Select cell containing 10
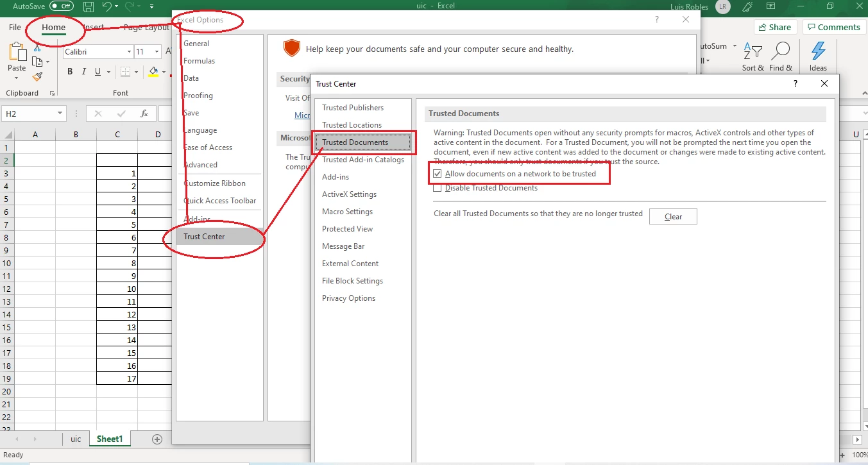The height and width of the screenshot is (465, 868). [x=117, y=289]
